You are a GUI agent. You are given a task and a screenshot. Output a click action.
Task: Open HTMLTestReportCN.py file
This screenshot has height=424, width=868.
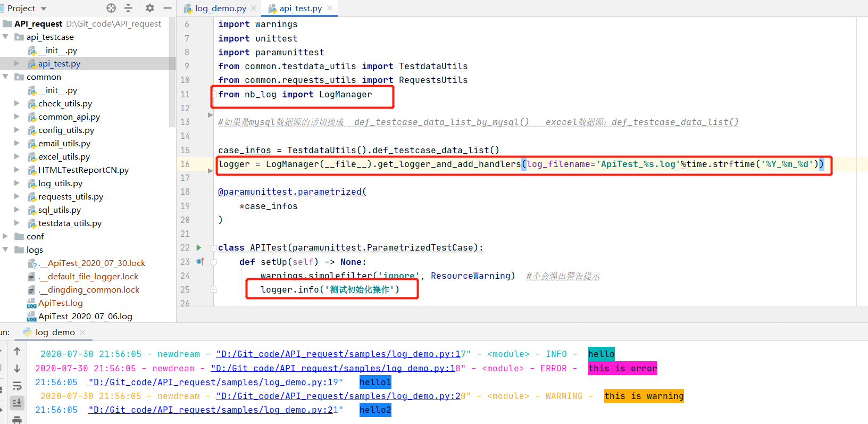click(84, 170)
